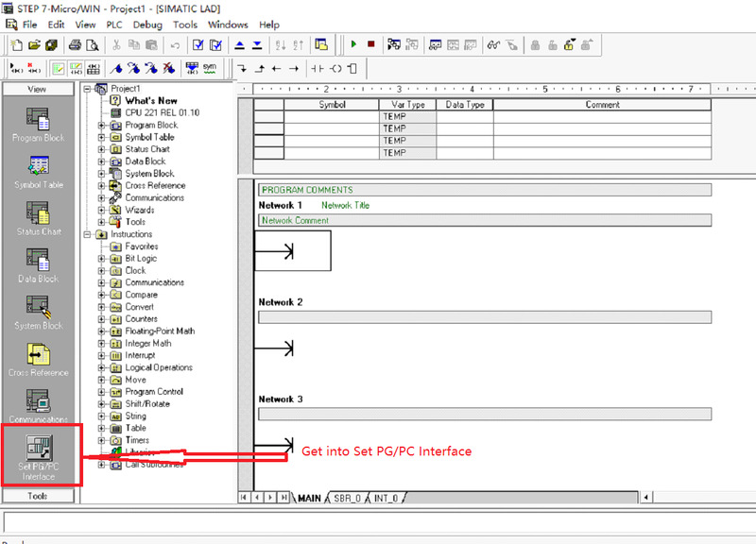The height and width of the screenshot is (544, 756).
Task: Open the PLC menu
Action: tap(113, 24)
